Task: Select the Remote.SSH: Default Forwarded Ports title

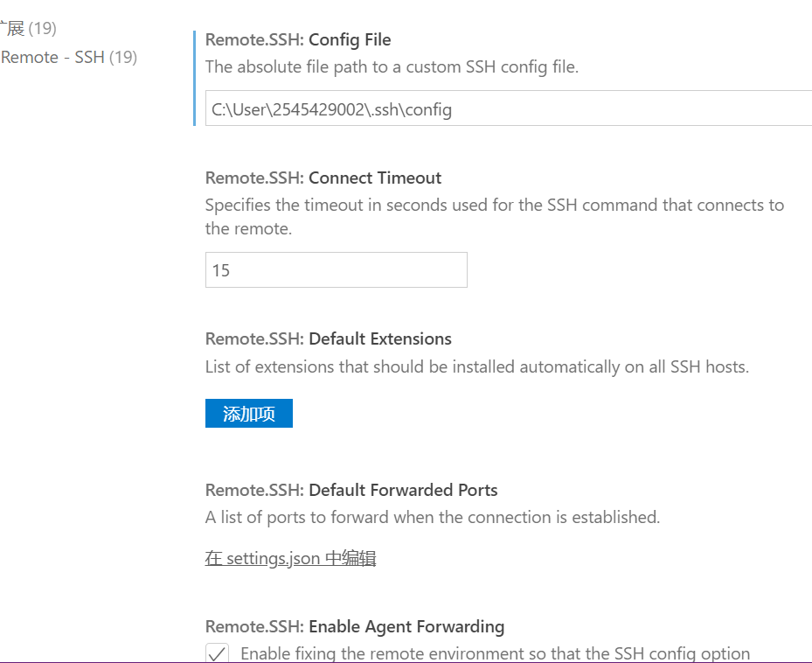Action: coord(351,491)
